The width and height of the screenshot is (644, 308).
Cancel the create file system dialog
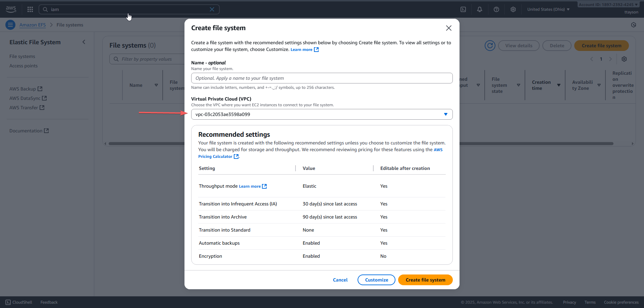pos(340,280)
